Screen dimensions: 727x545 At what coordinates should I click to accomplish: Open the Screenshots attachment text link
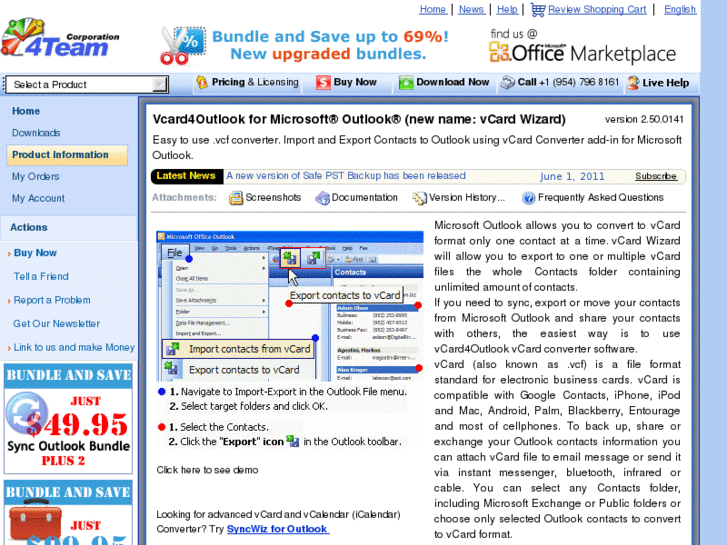click(273, 198)
